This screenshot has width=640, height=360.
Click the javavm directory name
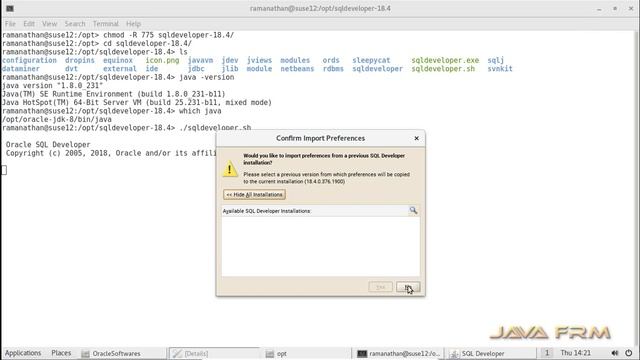point(200,60)
